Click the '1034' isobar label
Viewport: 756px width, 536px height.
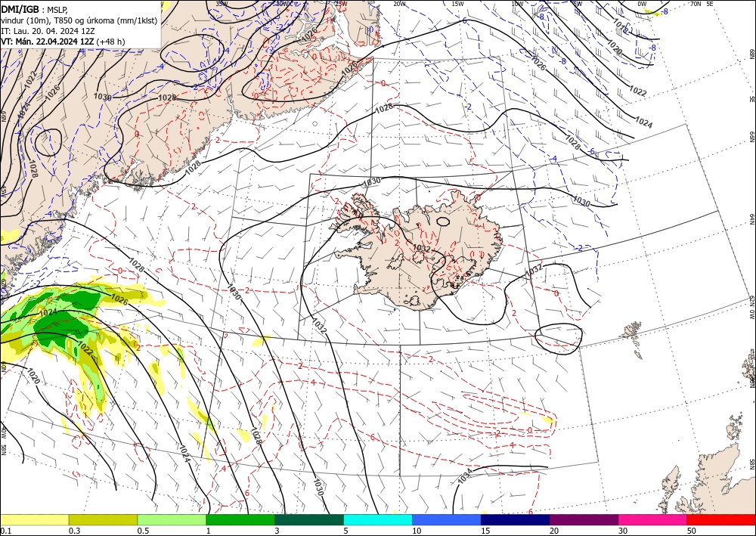tap(466, 476)
